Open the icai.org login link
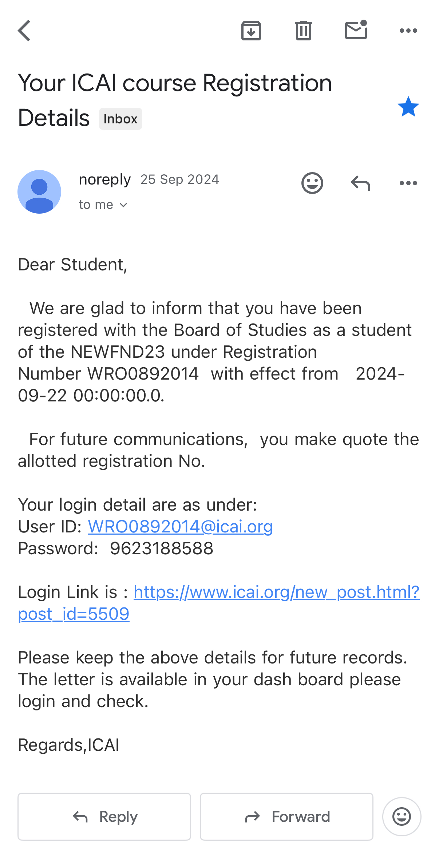 276,592
